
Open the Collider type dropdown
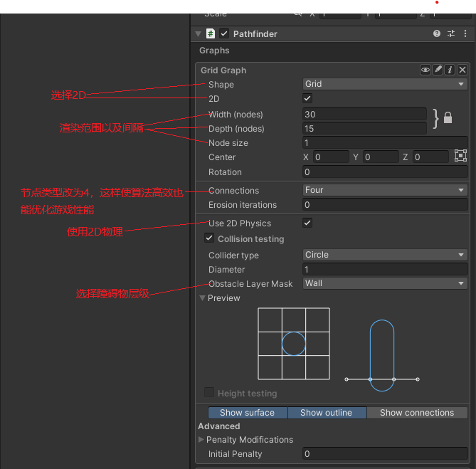coord(384,255)
